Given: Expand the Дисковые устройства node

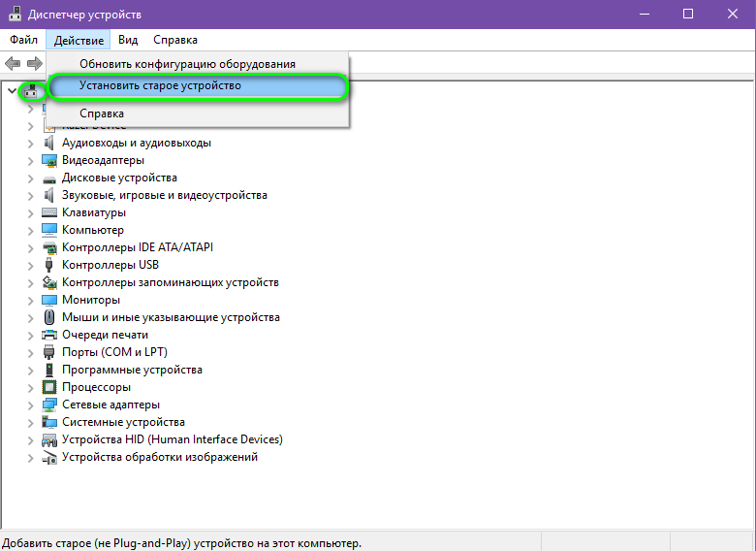Looking at the screenshot, I should point(30,178).
